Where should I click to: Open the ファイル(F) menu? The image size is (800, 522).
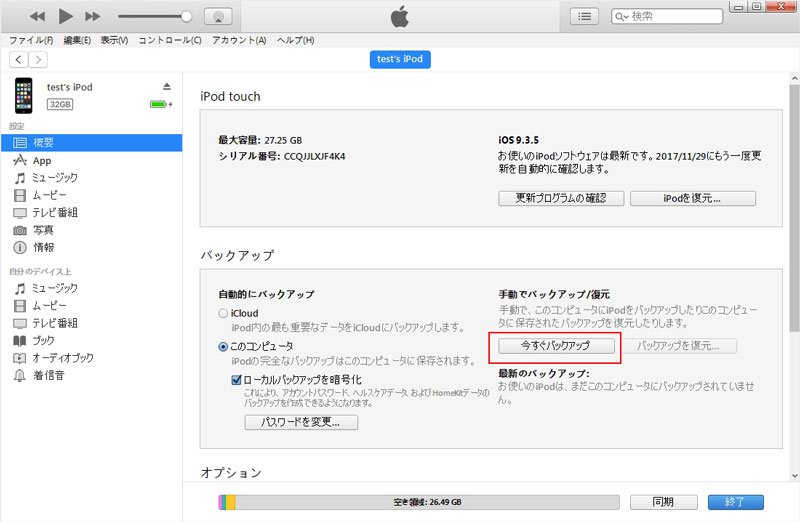(x=31, y=40)
